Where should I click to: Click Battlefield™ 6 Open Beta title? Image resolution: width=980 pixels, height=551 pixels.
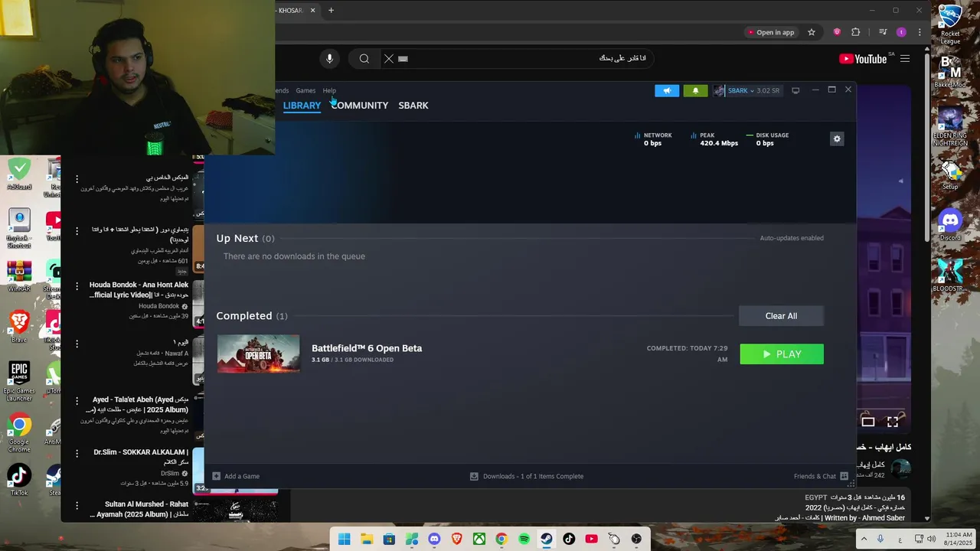click(367, 348)
